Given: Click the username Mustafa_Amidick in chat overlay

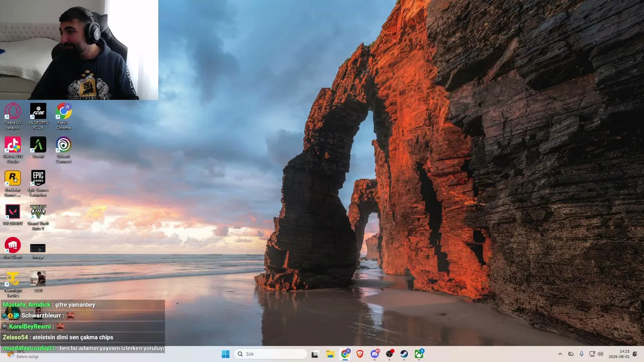Looking at the screenshot, I should (x=27, y=305).
